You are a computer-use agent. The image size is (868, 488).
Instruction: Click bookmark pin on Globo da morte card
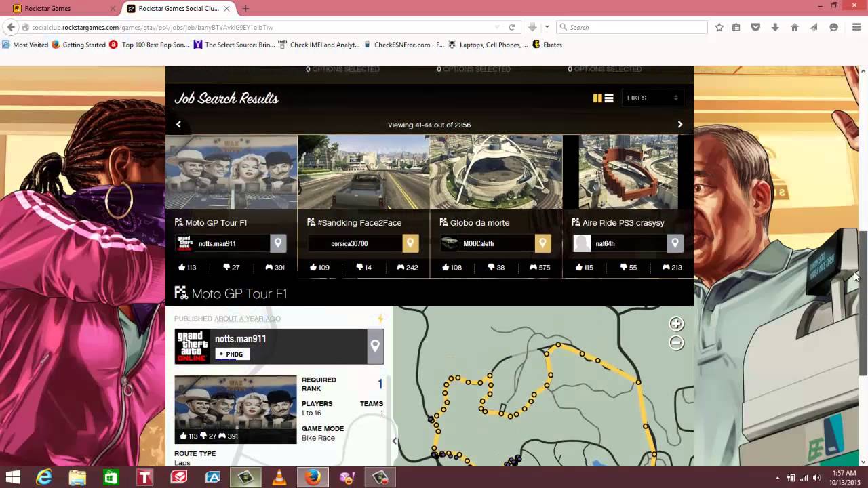[x=542, y=243]
